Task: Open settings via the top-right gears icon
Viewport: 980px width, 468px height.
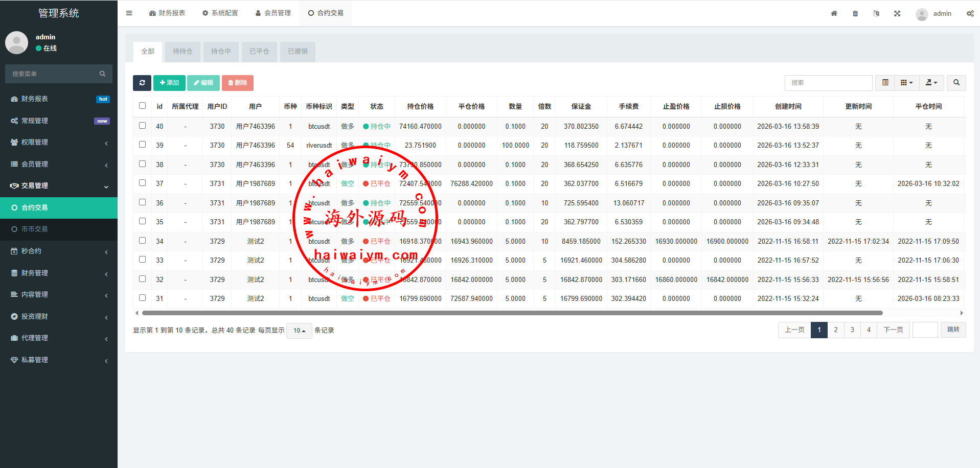Action: [x=970, y=14]
